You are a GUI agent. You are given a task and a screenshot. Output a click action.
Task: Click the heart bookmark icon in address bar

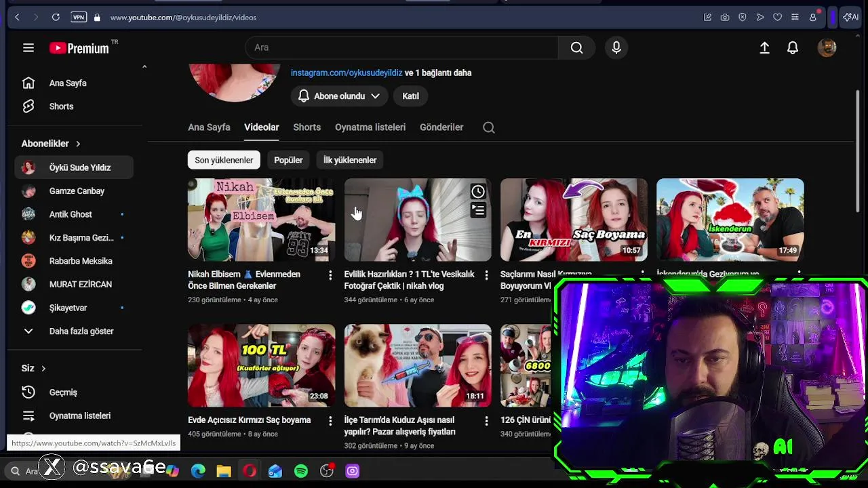pos(778,17)
